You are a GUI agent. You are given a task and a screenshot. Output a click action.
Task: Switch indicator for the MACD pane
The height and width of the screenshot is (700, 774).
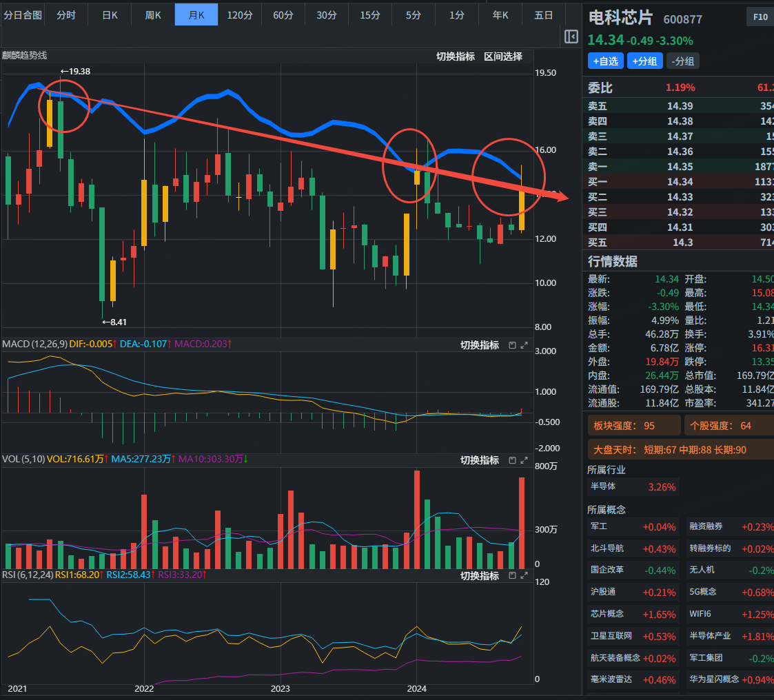point(479,345)
